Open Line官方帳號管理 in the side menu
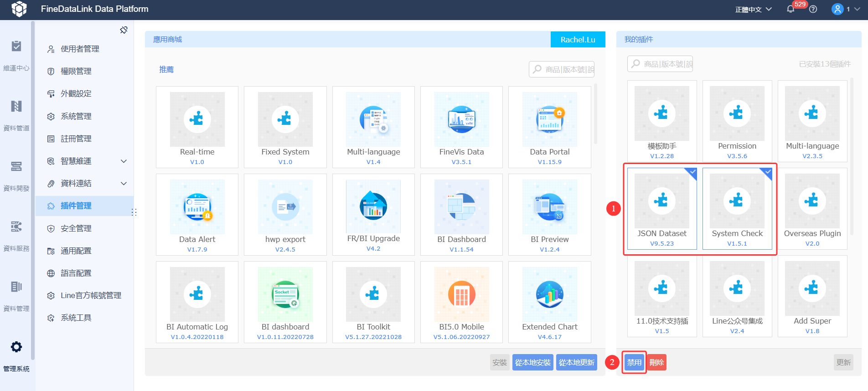This screenshot has width=868, height=391. pos(85,295)
